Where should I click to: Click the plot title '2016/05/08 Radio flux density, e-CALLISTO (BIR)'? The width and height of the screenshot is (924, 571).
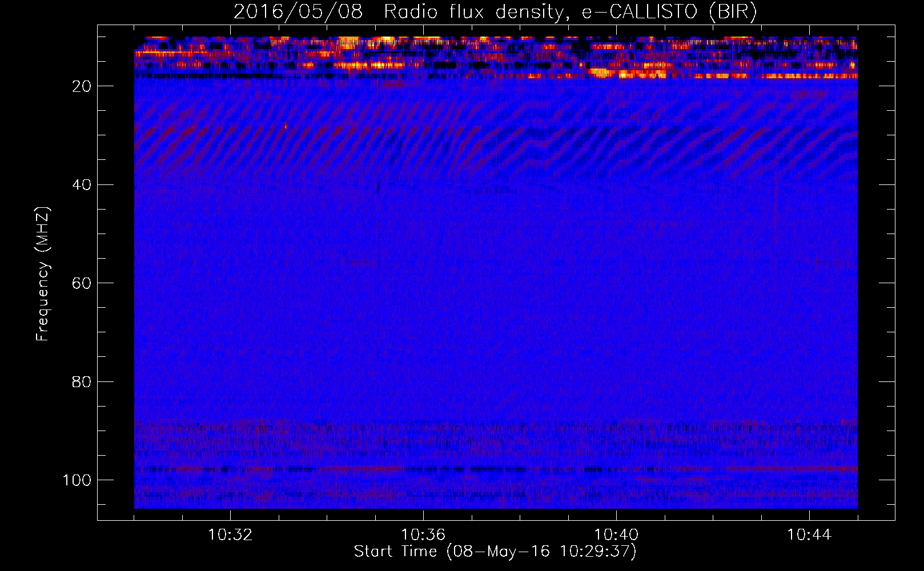[495, 11]
